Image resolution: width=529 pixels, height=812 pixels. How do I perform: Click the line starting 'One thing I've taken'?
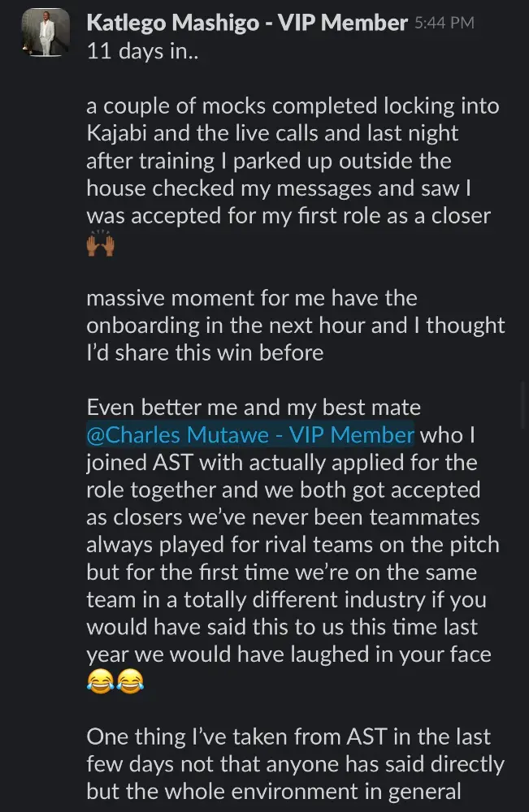288,736
